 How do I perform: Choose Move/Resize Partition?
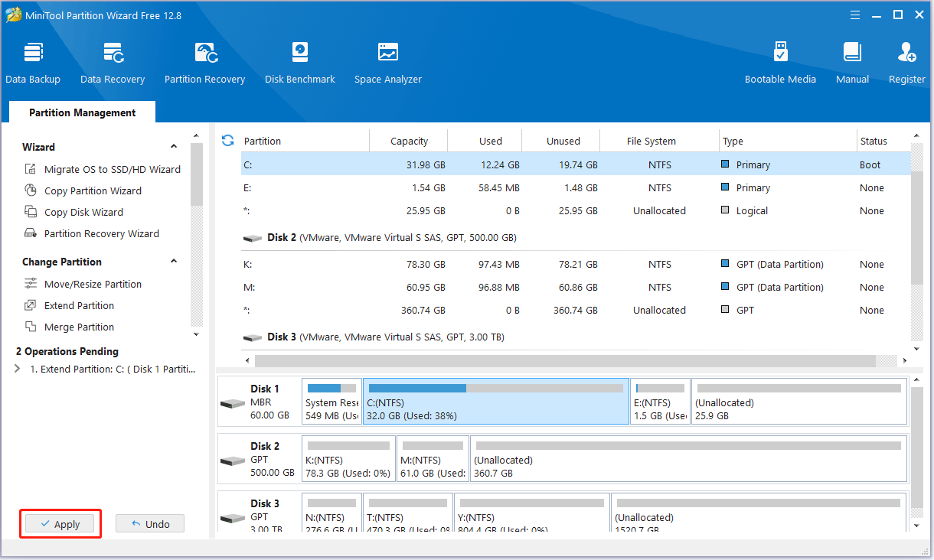pos(93,284)
